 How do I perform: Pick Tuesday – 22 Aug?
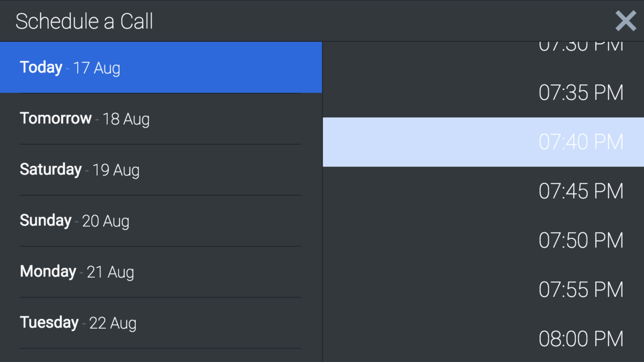(x=161, y=323)
